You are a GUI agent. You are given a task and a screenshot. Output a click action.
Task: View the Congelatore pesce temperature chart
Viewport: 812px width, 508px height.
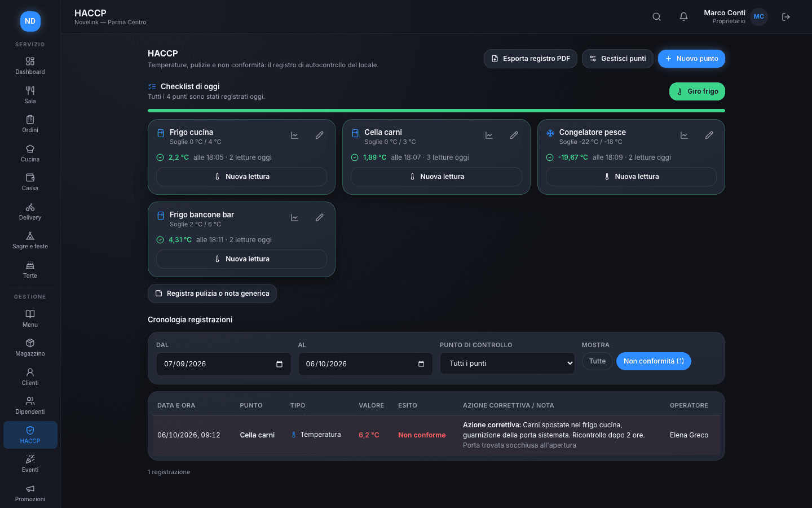pos(684,135)
